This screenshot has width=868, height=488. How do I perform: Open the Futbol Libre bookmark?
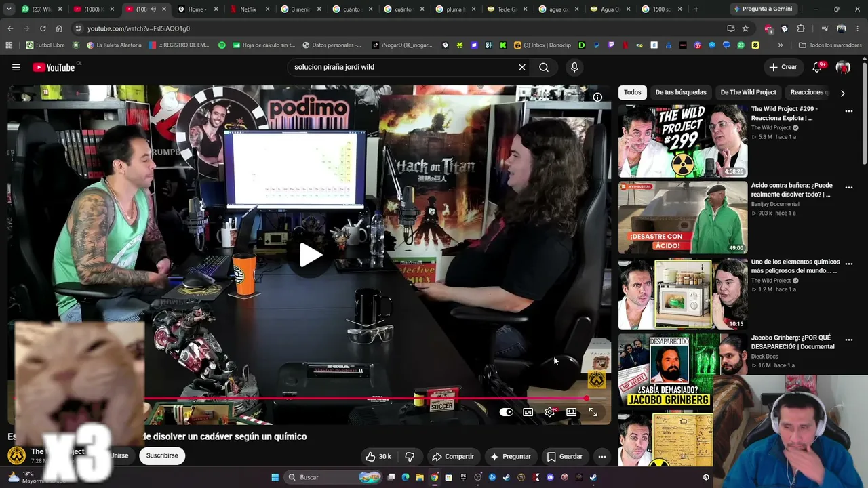pos(45,45)
